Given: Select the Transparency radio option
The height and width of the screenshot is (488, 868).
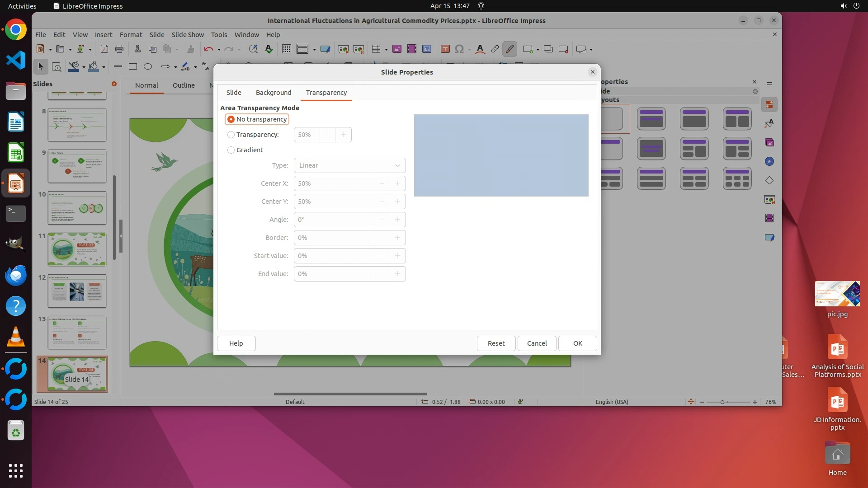Looking at the screenshot, I should pyautogui.click(x=231, y=135).
